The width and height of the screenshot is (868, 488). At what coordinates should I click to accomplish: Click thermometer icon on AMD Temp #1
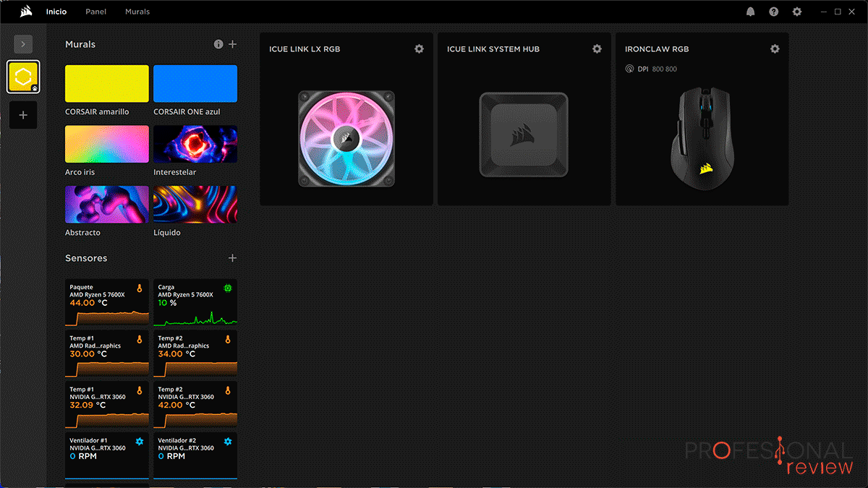click(x=140, y=339)
